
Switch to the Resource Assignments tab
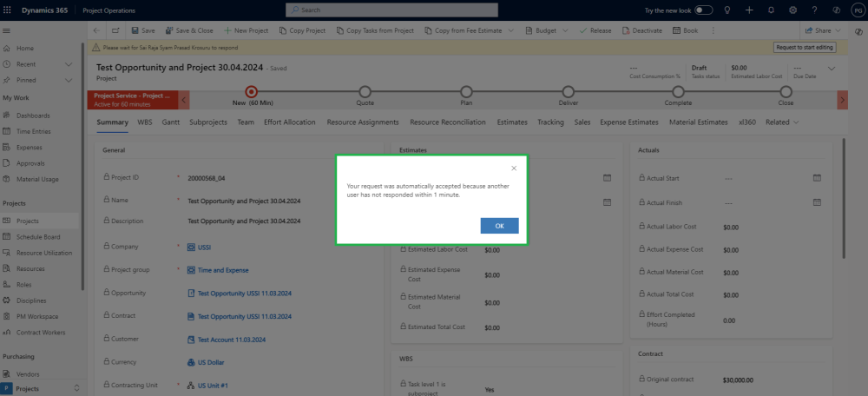pyautogui.click(x=363, y=122)
